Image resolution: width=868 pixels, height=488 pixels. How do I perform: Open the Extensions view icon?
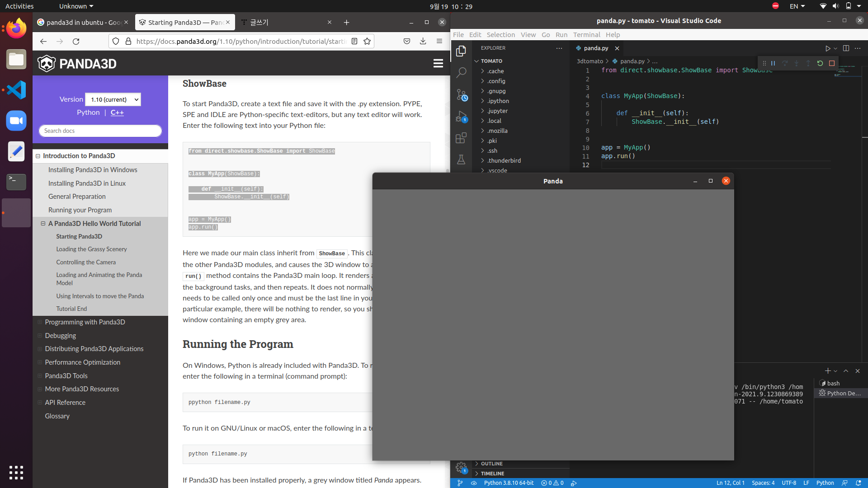tap(461, 138)
